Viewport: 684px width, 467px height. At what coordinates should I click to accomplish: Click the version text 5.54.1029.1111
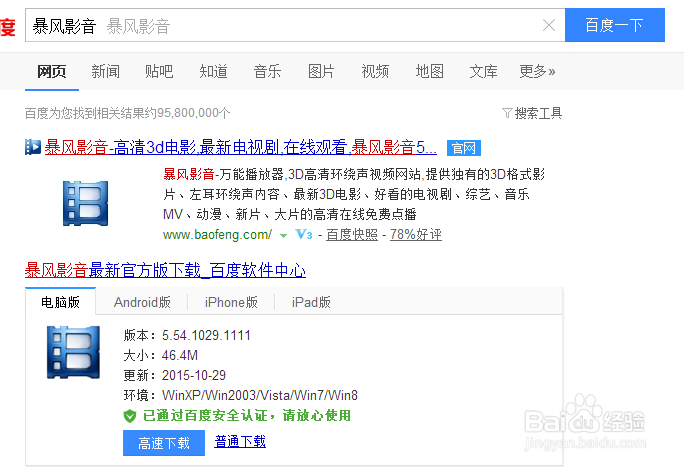(x=206, y=335)
